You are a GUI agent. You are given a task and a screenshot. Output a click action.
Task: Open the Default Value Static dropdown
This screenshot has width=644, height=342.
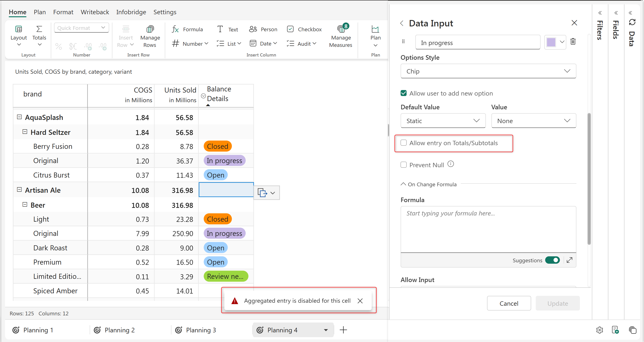(443, 121)
